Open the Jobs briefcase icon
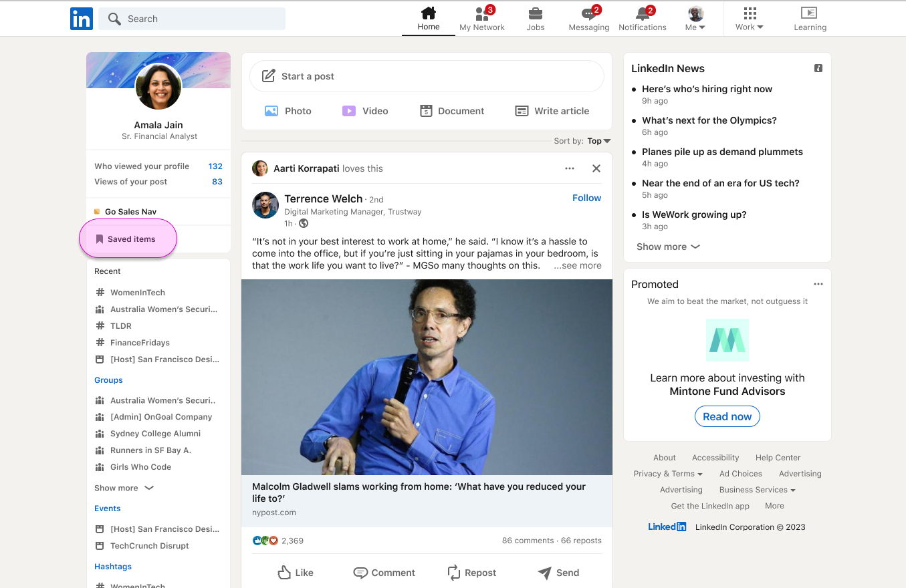This screenshot has width=906, height=588. coord(535,14)
